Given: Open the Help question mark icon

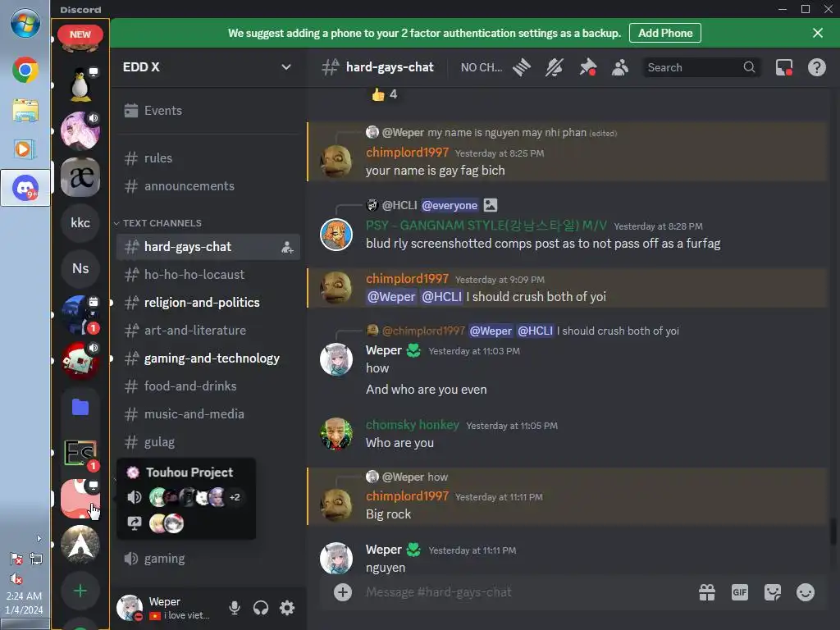Looking at the screenshot, I should 816,67.
